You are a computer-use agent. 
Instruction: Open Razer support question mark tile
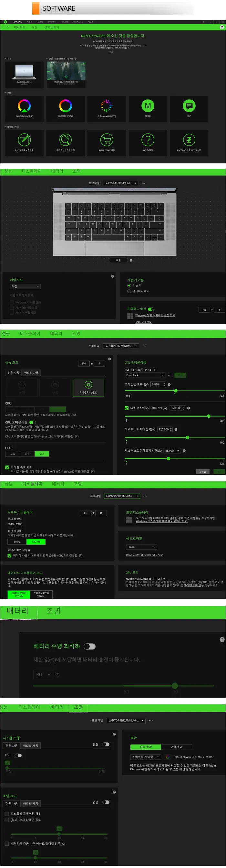coord(148,143)
